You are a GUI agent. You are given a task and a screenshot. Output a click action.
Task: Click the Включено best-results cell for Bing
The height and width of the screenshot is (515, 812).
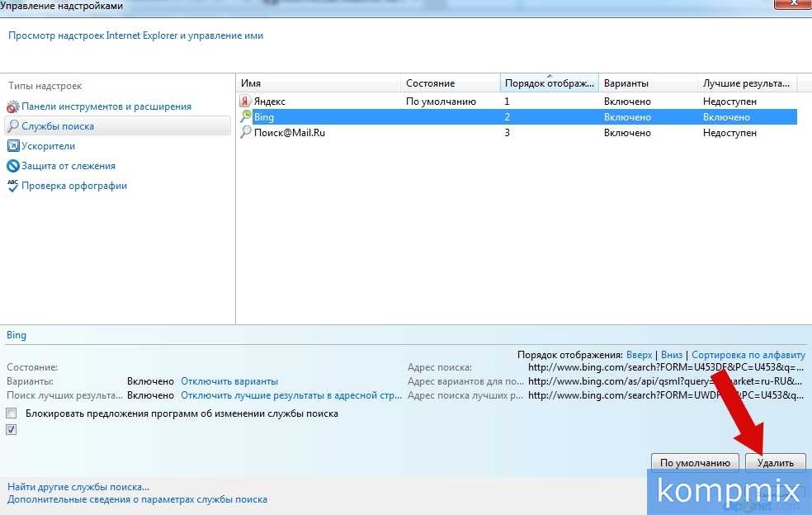(x=726, y=117)
